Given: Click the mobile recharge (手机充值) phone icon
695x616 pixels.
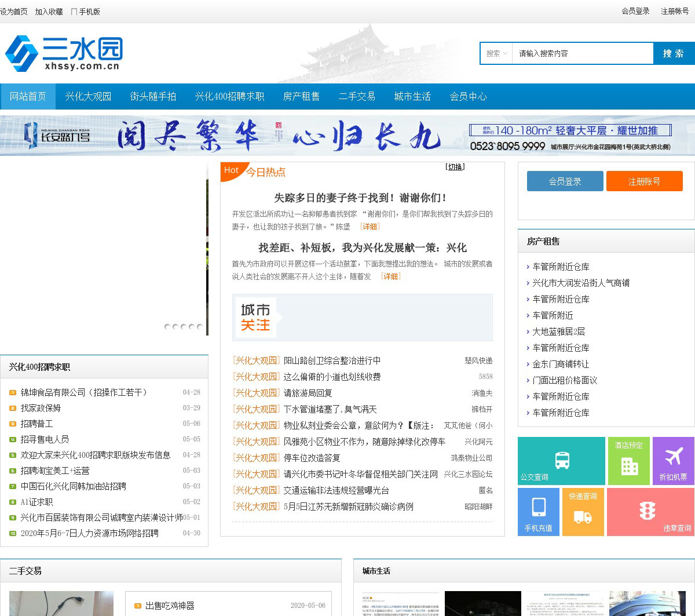Looking at the screenshot, I should coord(539,507).
